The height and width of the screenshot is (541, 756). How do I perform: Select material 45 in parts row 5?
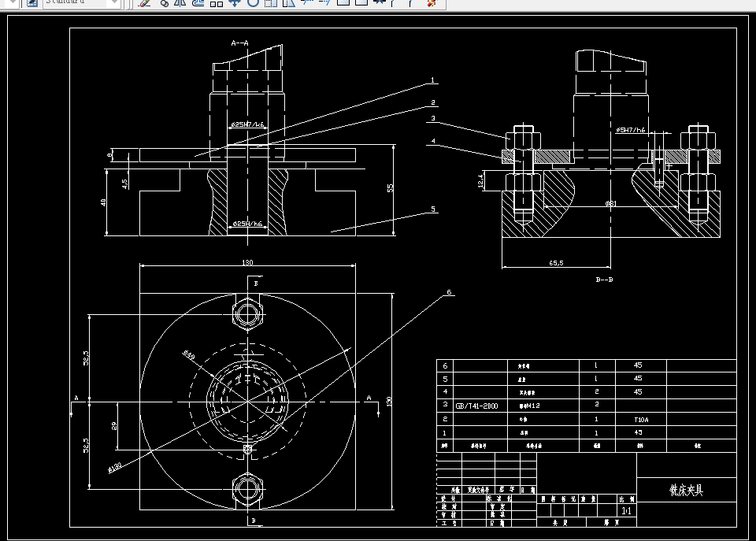coord(638,378)
